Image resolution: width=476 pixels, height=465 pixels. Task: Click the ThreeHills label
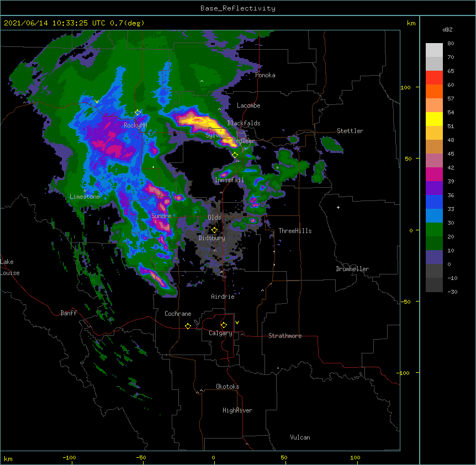click(295, 231)
